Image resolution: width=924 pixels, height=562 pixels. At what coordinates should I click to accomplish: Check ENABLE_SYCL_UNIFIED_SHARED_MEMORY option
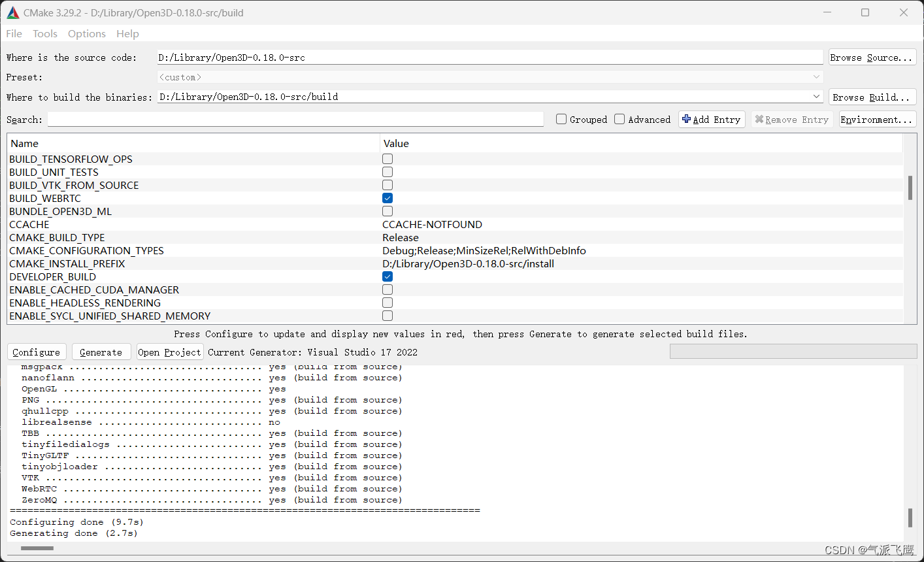point(388,316)
